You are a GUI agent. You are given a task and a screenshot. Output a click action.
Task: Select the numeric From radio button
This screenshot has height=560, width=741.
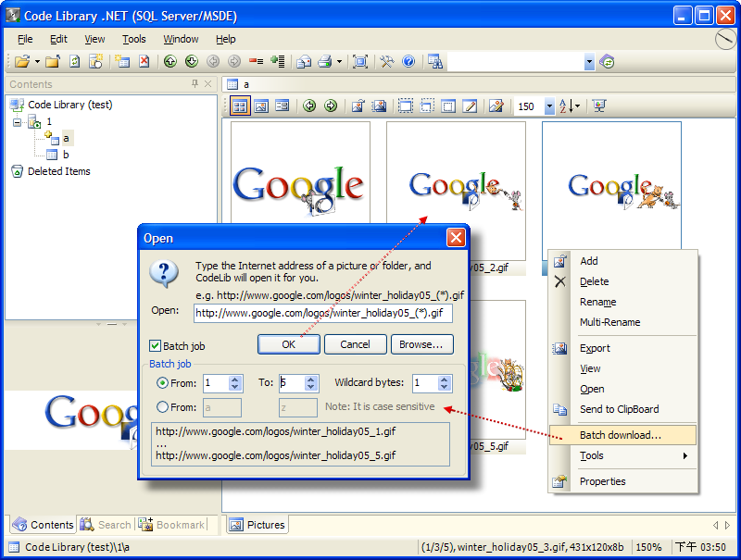tap(162, 383)
